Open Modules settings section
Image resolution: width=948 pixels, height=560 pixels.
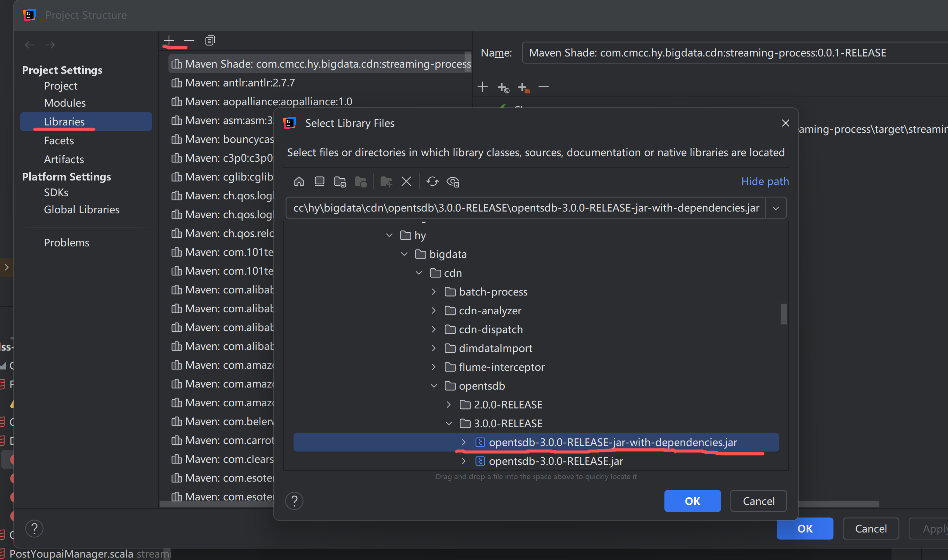[x=64, y=103]
